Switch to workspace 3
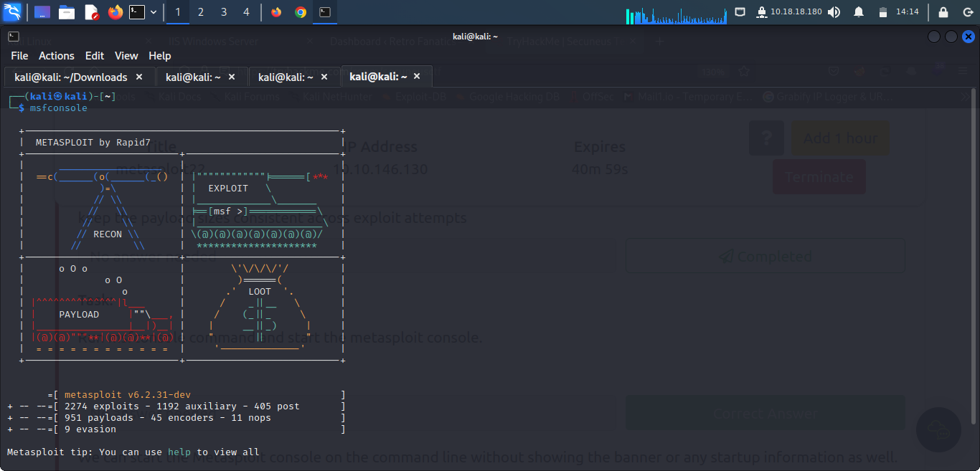 pos(224,12)
